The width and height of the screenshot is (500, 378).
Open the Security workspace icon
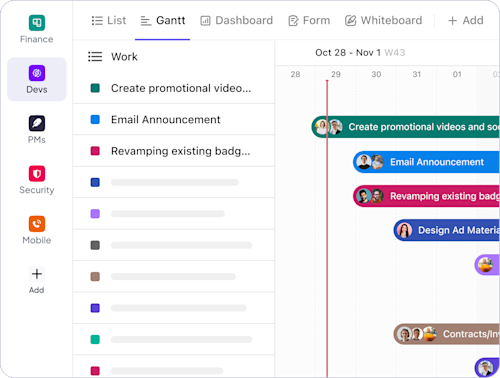point(37,174)
